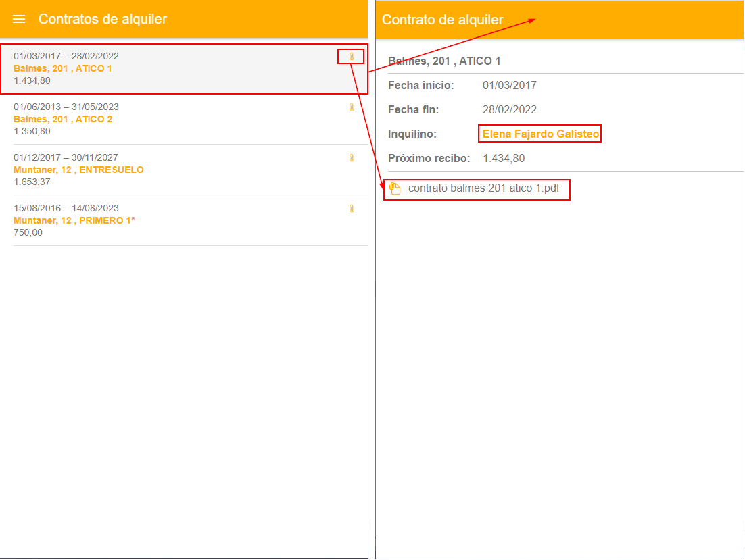Open the "Muntaner, 12 , PRIMERO 1ª" contract
The height and width of the screenshot is (560, 745).
coord(74,220)
